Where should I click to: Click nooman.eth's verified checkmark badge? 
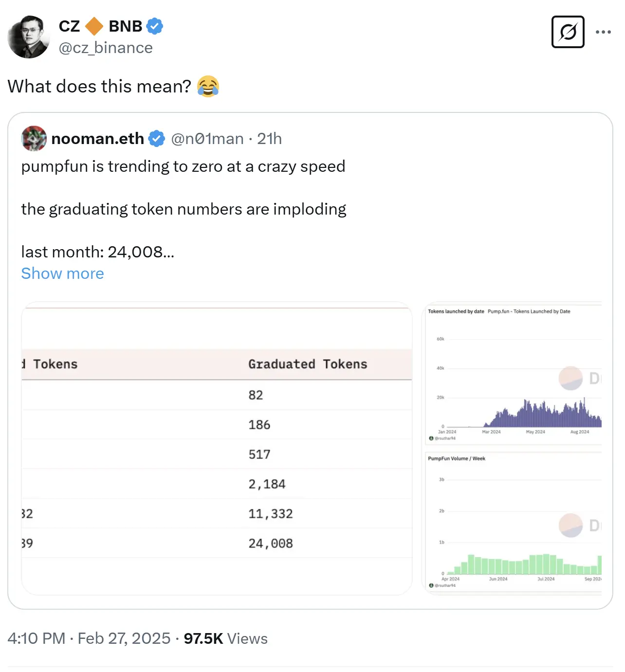tap(156, 139)
